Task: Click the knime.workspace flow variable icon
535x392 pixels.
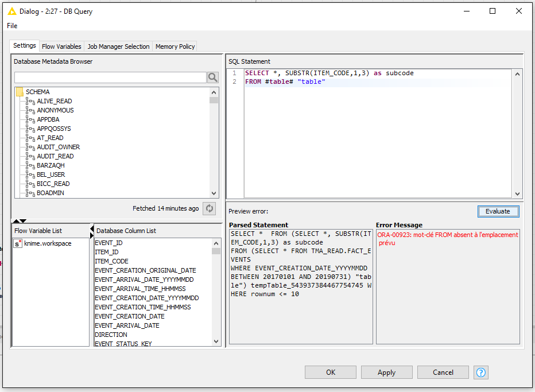Action: coord(18,243)
